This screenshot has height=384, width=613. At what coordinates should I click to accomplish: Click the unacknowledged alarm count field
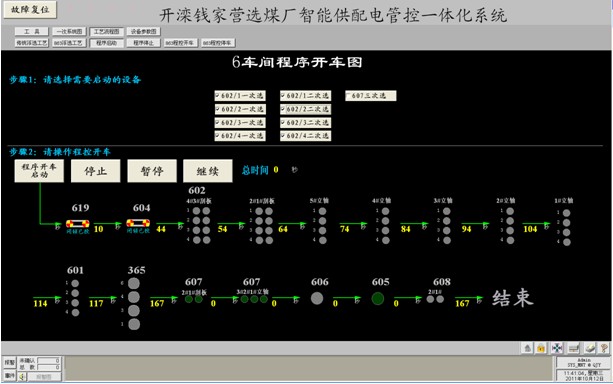click(x=48, y=361)
